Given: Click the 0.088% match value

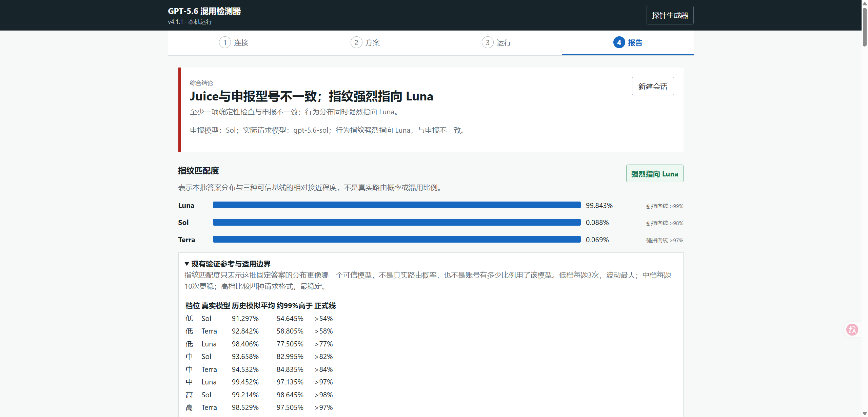Looking at the screenshot, I should point(597,223).
